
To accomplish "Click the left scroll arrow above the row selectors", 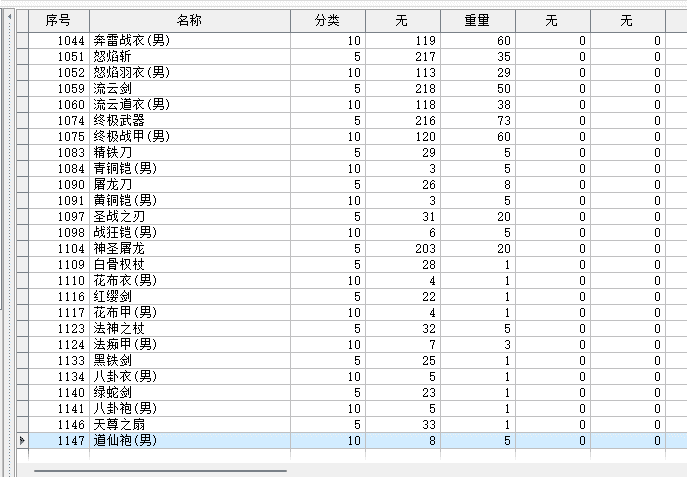I will pyautogui.click(x=9, y=17).
